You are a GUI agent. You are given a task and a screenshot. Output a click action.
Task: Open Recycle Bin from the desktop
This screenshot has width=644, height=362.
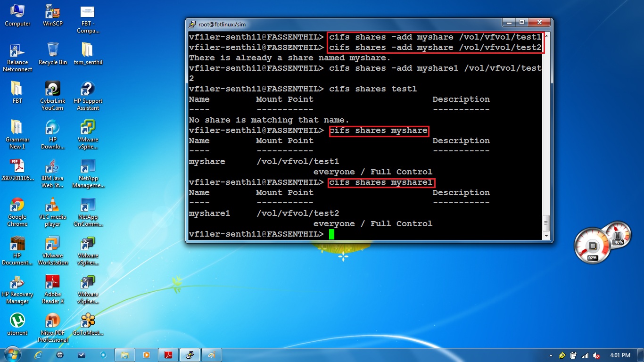(x=52, y=49)
